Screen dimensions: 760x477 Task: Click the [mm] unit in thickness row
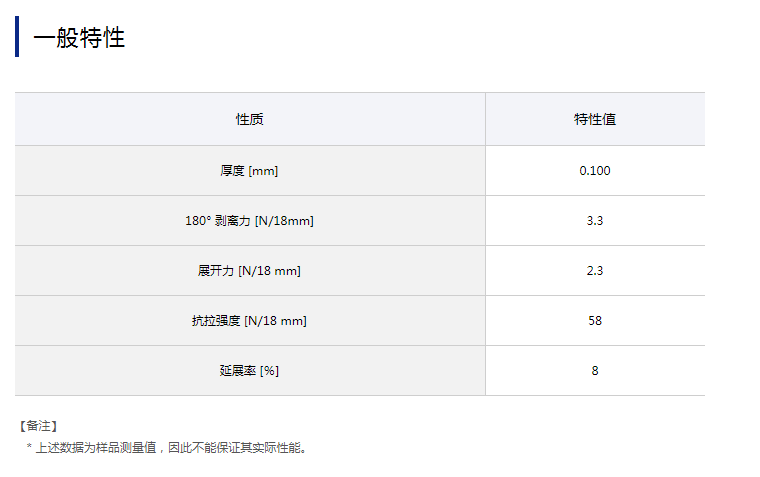coord(263,171)
